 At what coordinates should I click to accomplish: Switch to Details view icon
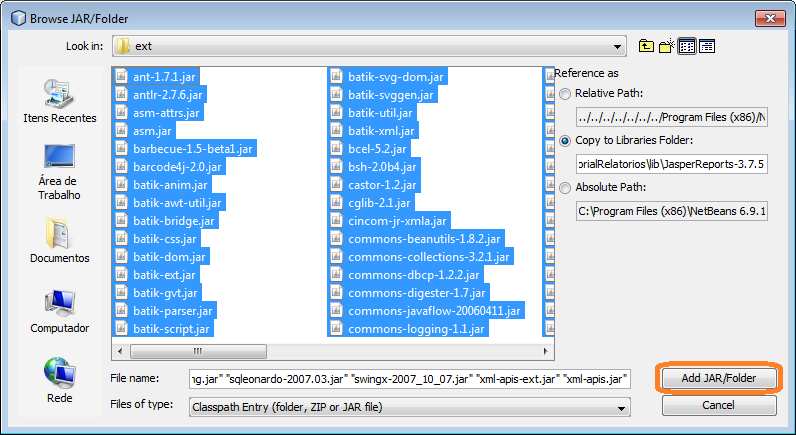click(707, 46)
